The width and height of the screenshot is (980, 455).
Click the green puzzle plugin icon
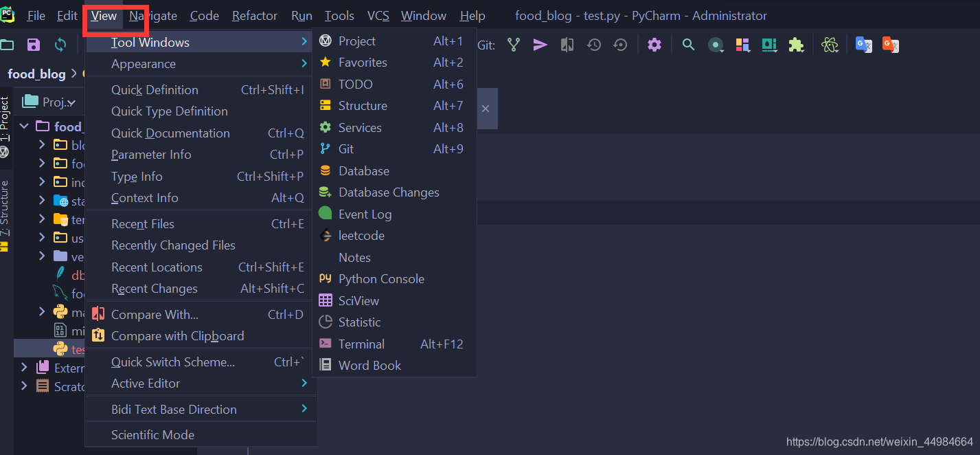point(796,45)
